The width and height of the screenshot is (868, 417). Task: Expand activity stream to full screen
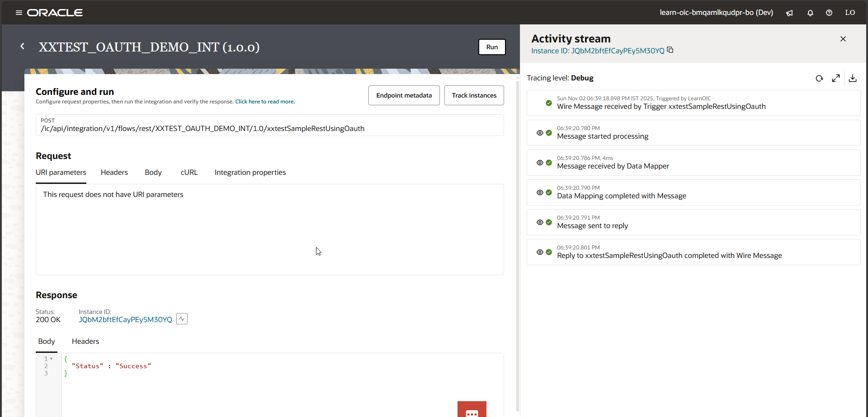[836, 78]
